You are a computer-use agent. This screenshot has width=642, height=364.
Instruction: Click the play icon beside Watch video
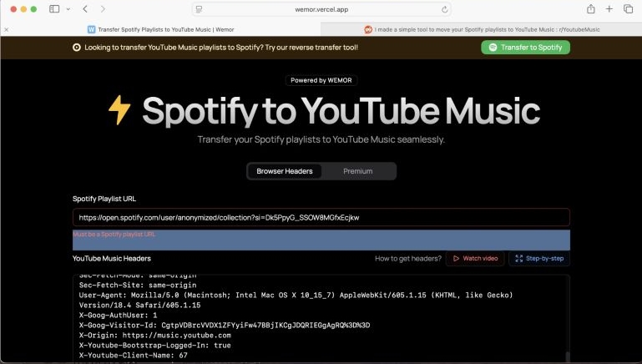(456, 258)
